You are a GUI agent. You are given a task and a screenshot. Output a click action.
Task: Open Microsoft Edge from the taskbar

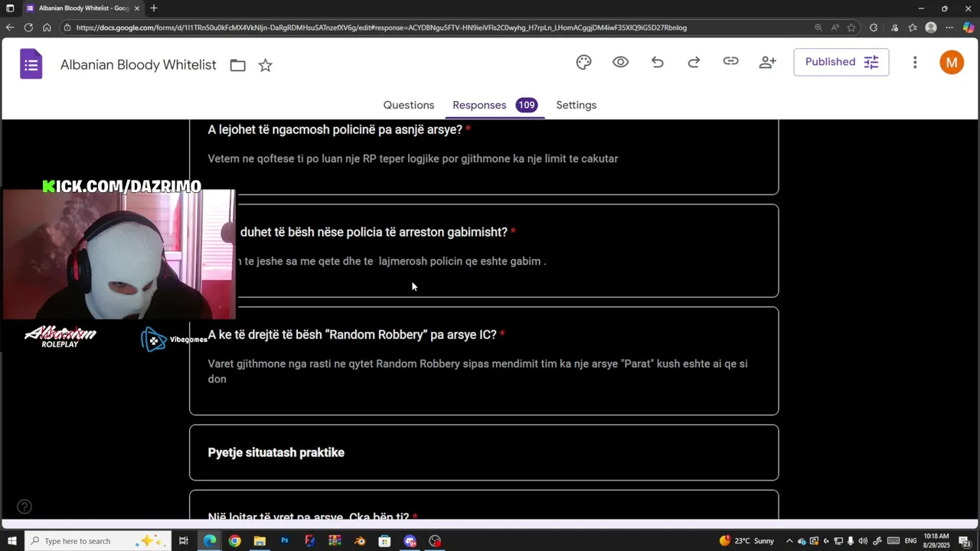209,541
